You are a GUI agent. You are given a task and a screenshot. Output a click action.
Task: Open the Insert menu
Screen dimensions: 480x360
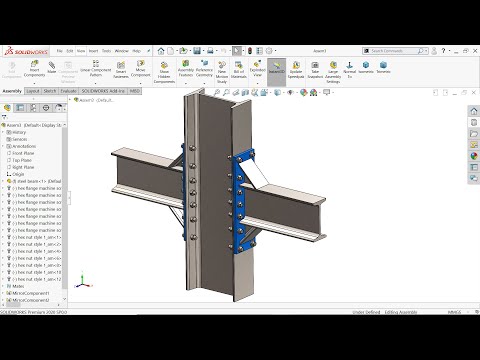click(93, 51)
